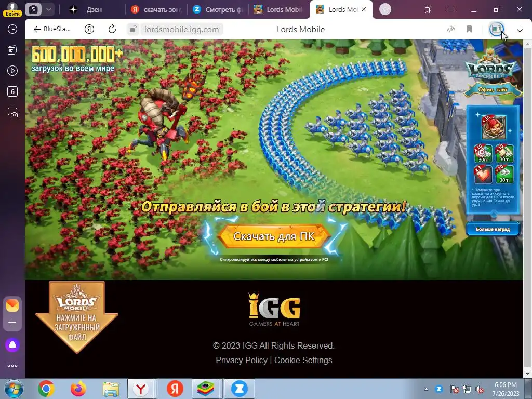This screenshot has width=532, height=399.
Task: Open Yandex Browser taskbar icon with Y
Action: [x=141, y=389]
